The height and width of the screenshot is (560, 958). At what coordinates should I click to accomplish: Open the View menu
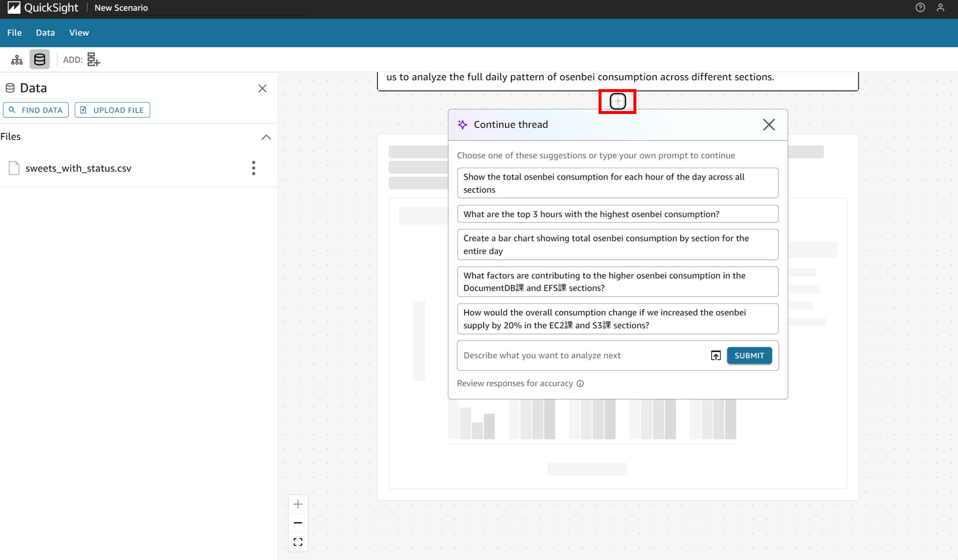click(x=79, y=33)
